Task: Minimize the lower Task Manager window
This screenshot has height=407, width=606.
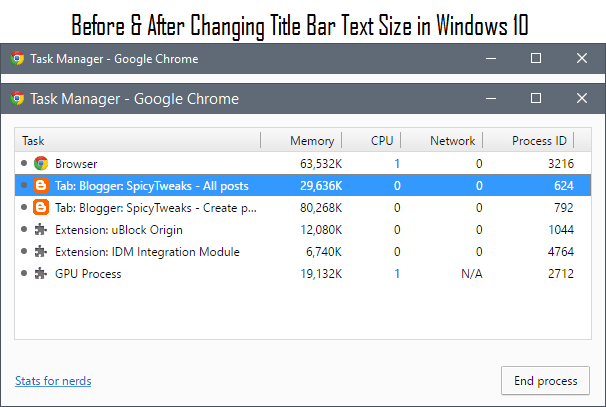Action: [x=491, y=98]
